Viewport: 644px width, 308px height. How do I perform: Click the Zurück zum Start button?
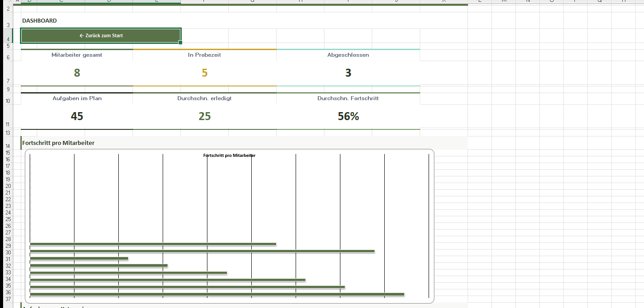101,35
